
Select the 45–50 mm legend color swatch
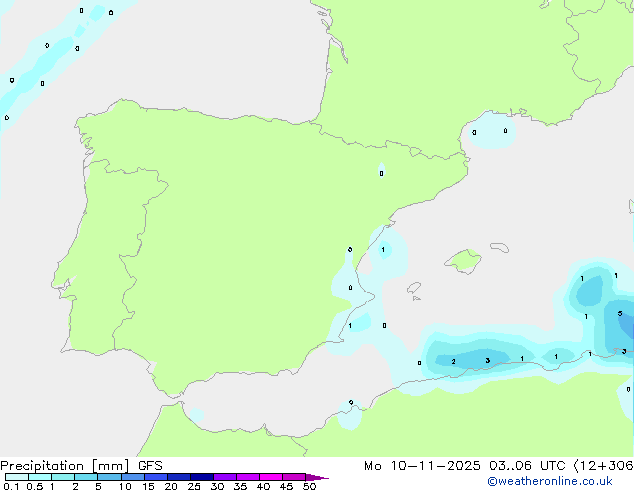[294, 477]
